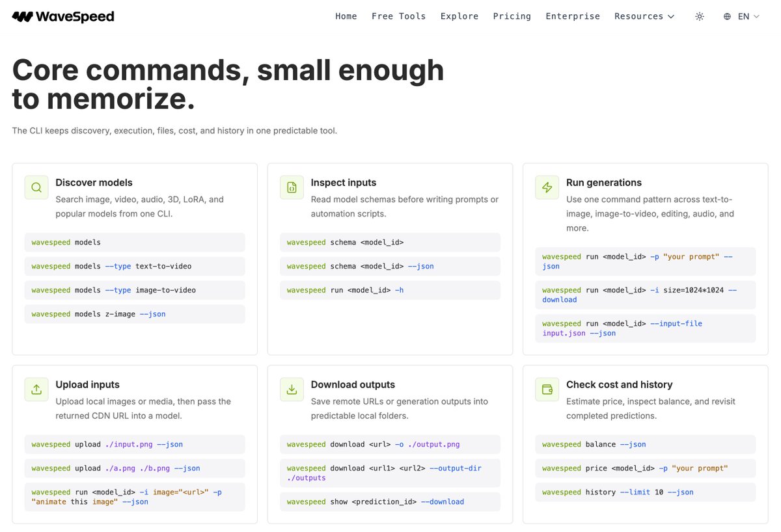Click the globe language icon
This screenshot has width=781, height=532.
(728, 16)
